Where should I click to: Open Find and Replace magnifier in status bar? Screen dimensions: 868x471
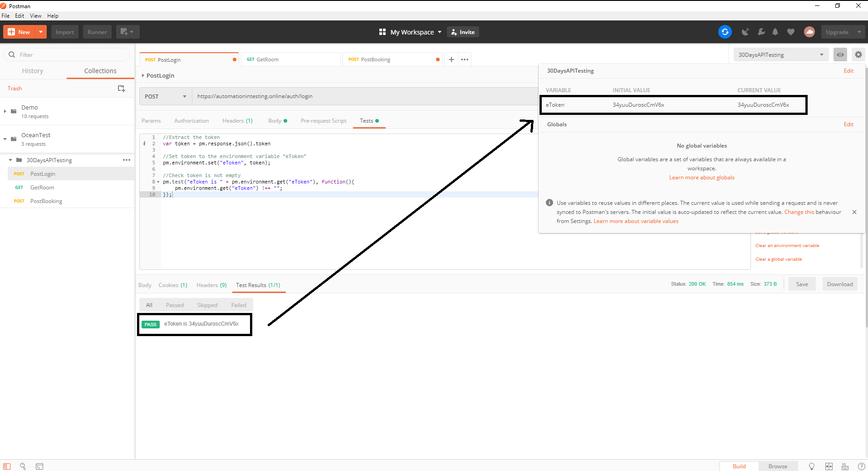pos(23,466)
